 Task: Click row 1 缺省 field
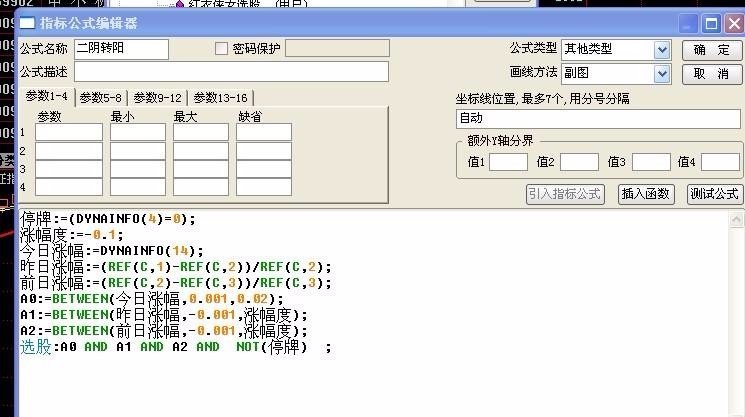pos(264,132)
